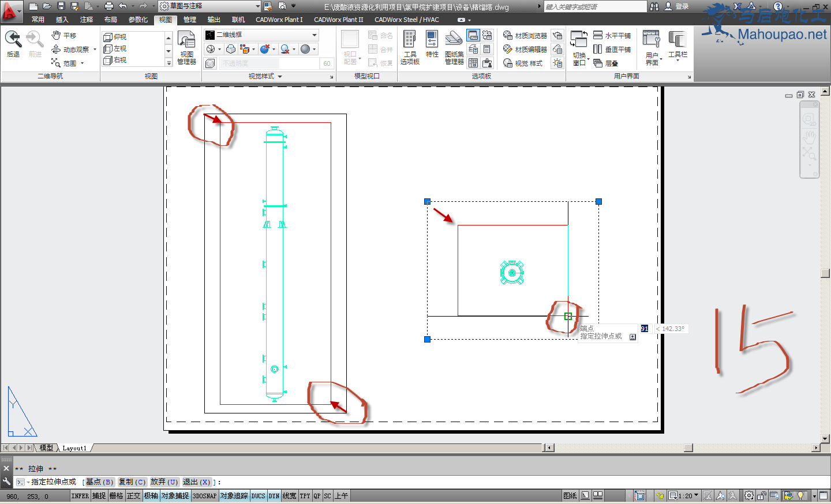Open the 草图与注释 workspace dropdown

[x=209, y=6]
